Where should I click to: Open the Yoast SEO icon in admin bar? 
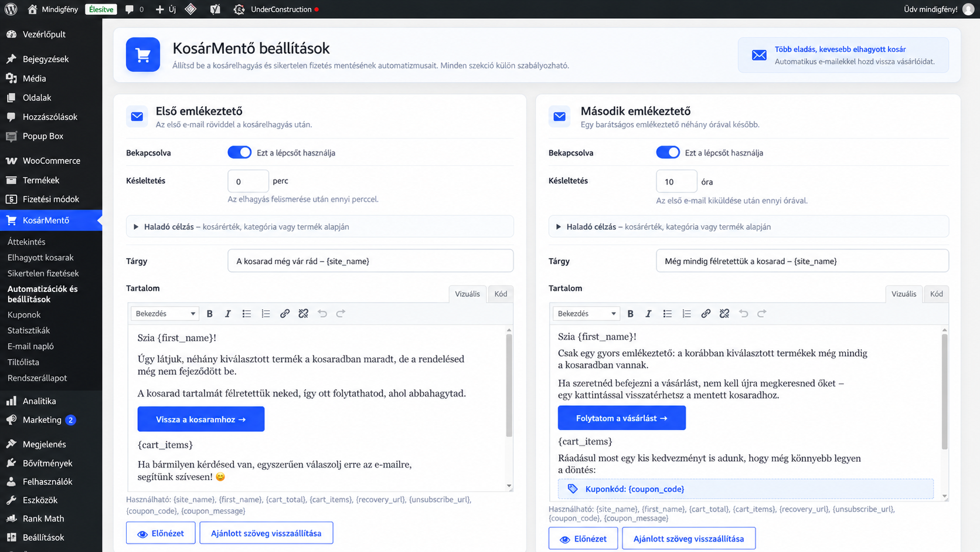pos(215,9)
